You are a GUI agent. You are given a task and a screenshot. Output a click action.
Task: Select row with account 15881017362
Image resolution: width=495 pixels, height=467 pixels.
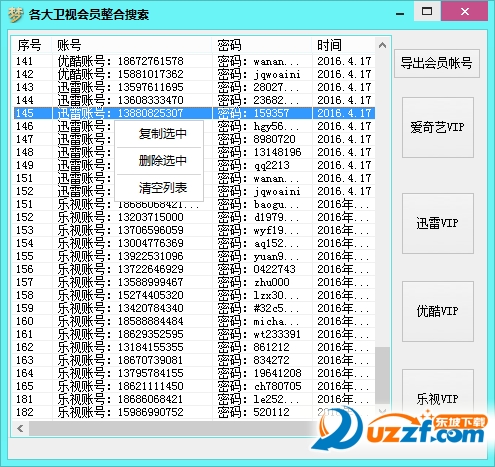[x=194, y=74]
